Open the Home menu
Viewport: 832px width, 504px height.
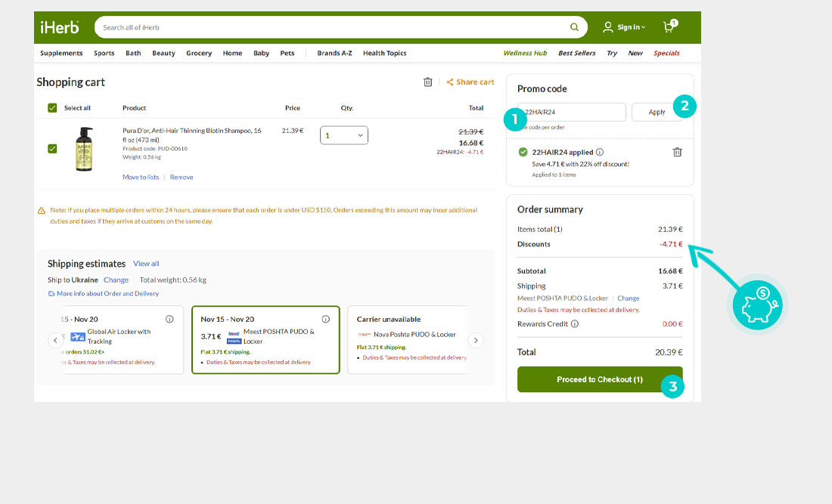232,53
